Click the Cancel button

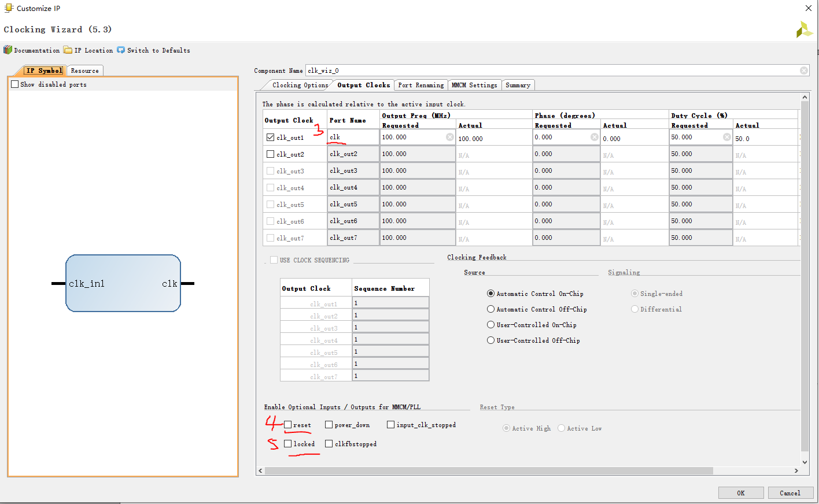point(790,493)
